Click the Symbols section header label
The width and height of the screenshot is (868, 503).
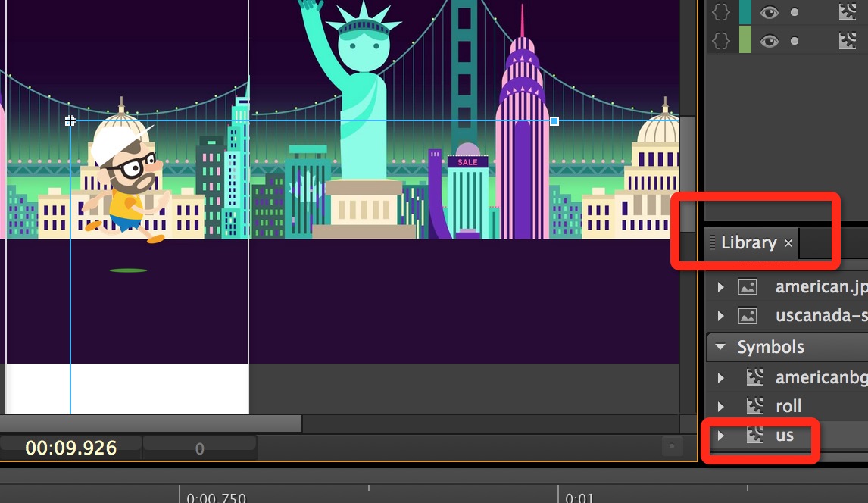coord(770,347)
